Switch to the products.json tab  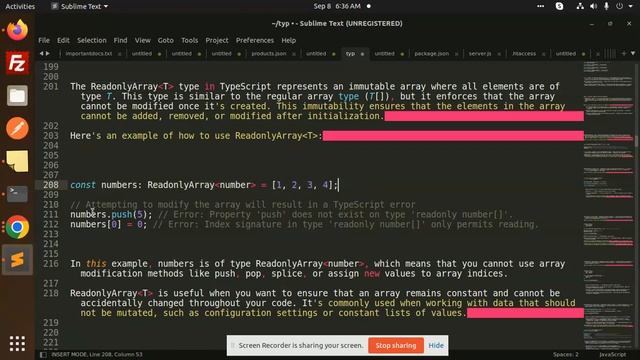coord(269,53)
